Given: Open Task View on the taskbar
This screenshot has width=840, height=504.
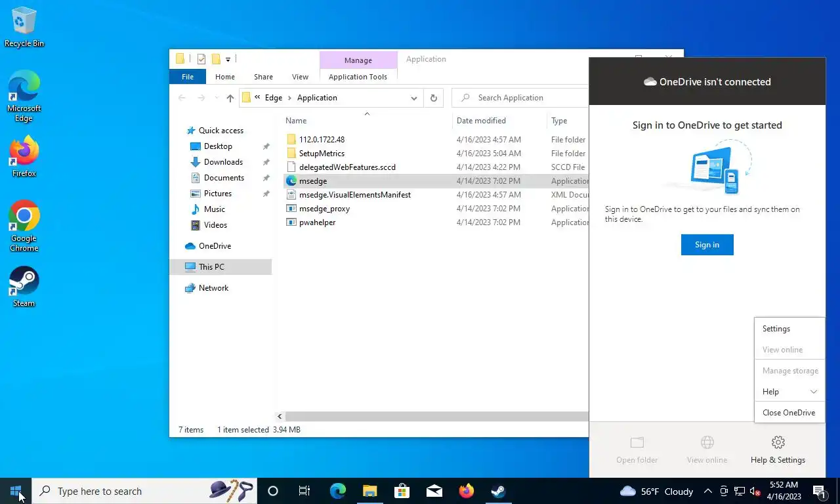Looking at the screenshot, I should (304, 491).
